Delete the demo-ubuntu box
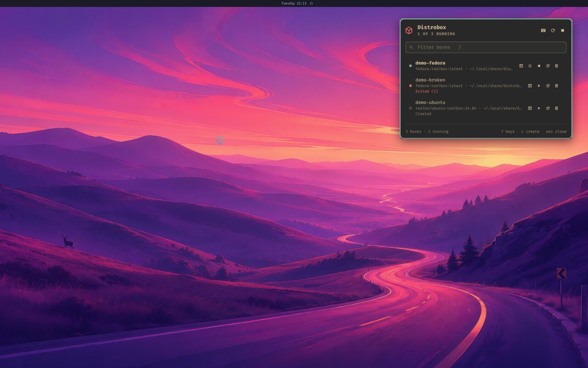The height and width of the screenshot is (368, 588). (556, 108)
